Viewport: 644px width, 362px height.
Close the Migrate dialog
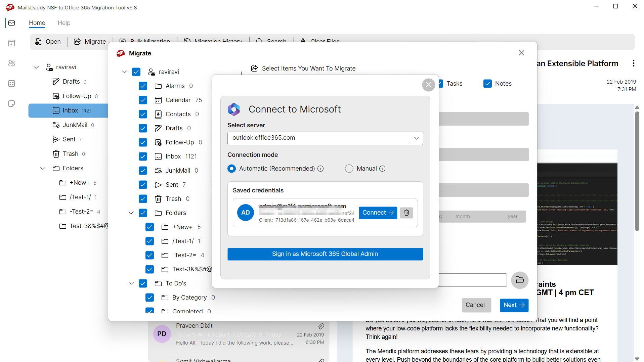click(x=521, y=53)
